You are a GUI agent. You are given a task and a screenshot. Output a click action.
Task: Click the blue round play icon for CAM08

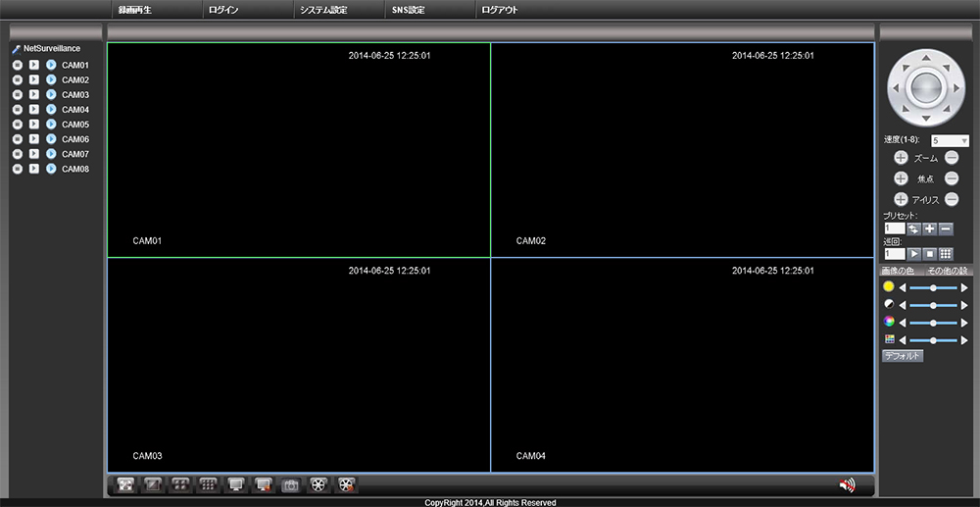(51, 168)
